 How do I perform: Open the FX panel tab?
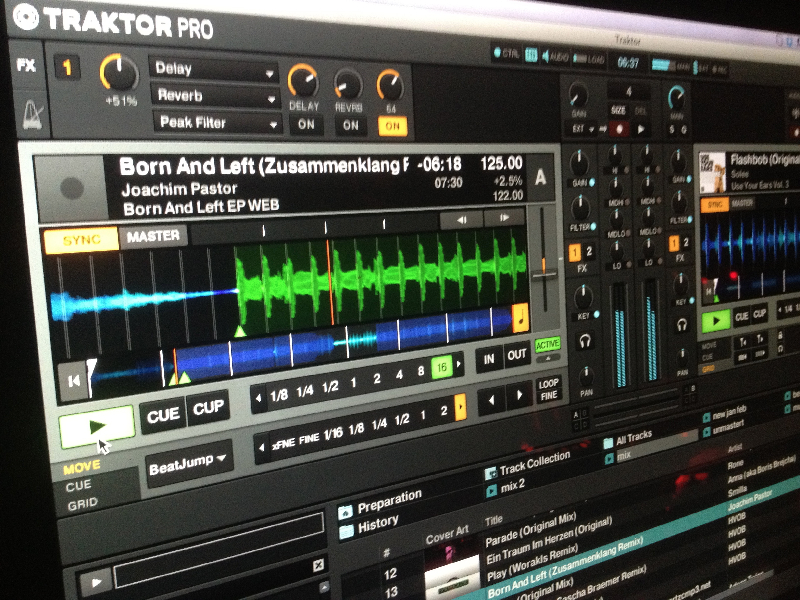click(x=26, y=66)
